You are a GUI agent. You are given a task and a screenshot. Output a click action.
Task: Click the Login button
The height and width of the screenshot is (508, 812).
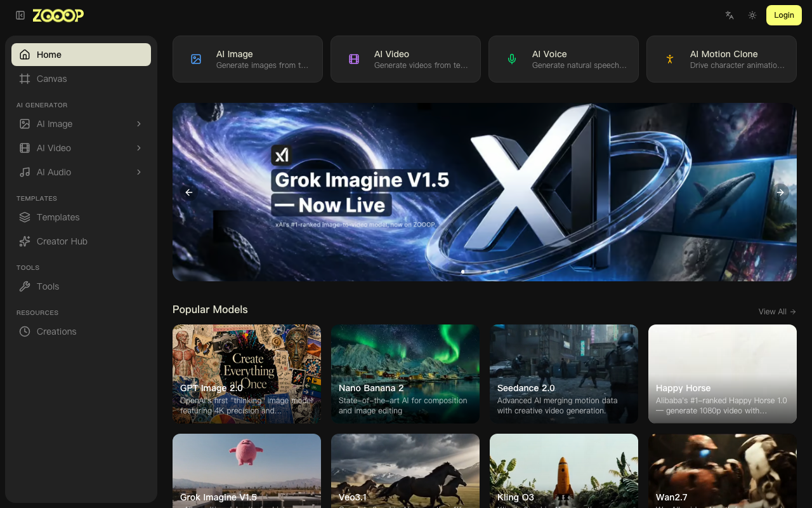tap(784, 15)
